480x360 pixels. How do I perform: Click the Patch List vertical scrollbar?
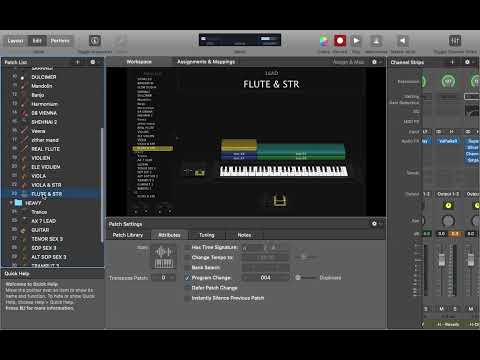pyautogui.click(x=102, y=185)
